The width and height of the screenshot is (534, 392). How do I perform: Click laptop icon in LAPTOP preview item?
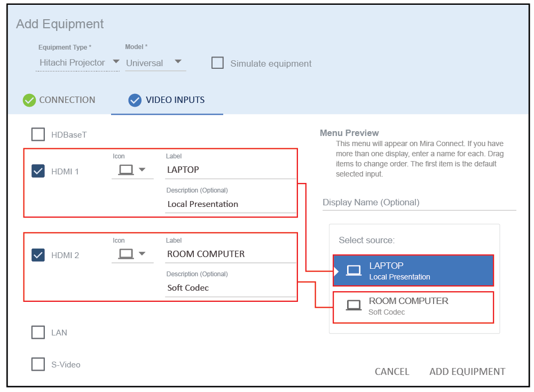click(354, 270)
